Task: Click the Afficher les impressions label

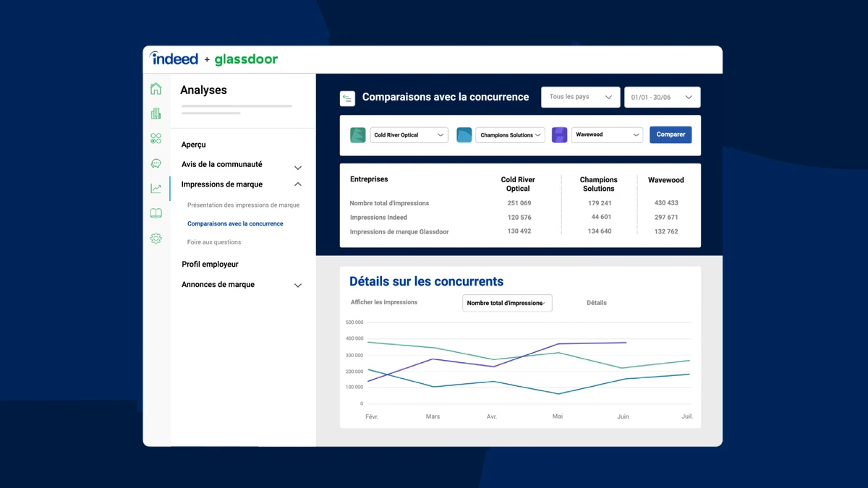Action: tap(384, 302)
